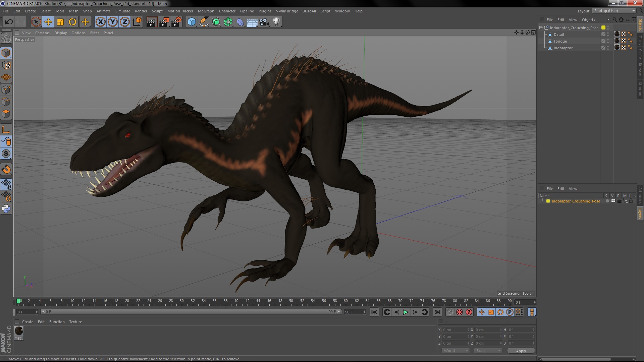Click the Coordinate System icon
Viewport: 644px width, 362px height.
[x=137, y=22]
